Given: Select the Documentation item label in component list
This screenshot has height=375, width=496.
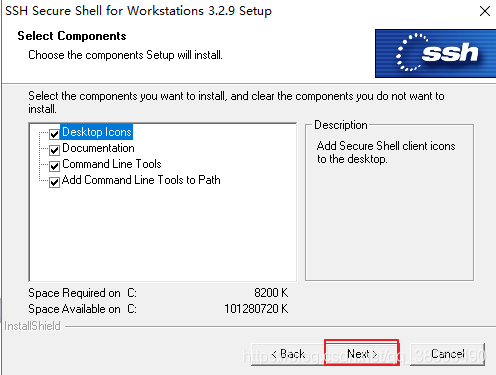Looking at the screenshot, I should (x=98, y=148).
